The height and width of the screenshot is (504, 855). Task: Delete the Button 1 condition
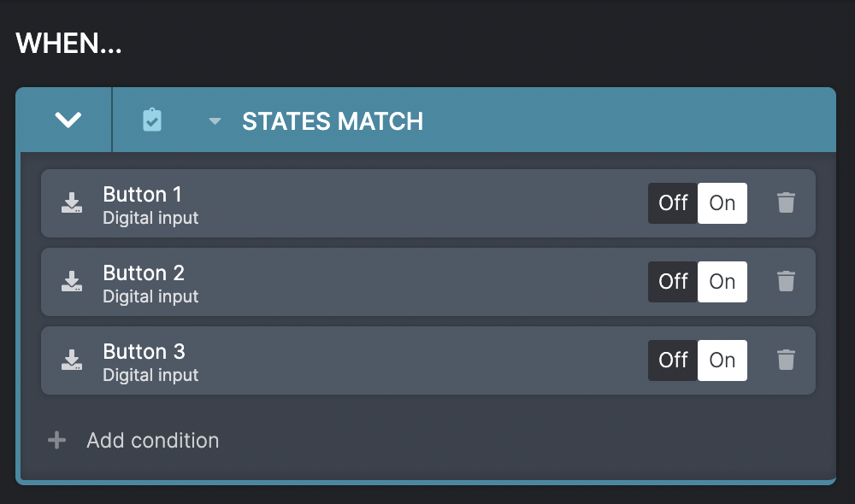(786, 202)
